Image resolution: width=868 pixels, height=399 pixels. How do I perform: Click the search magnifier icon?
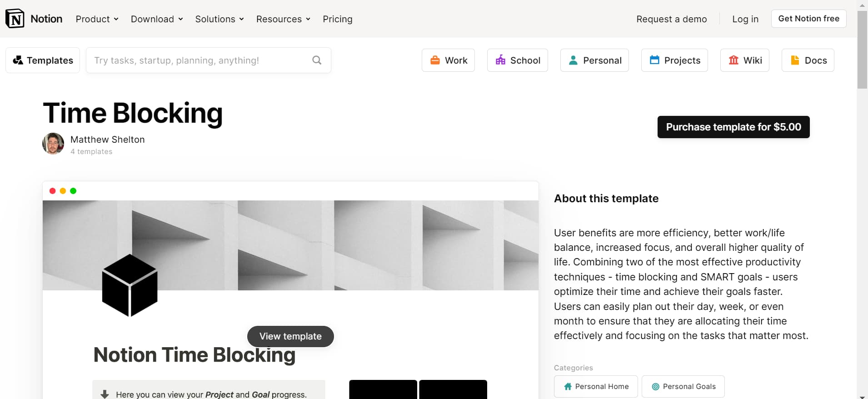coord(317,60)
